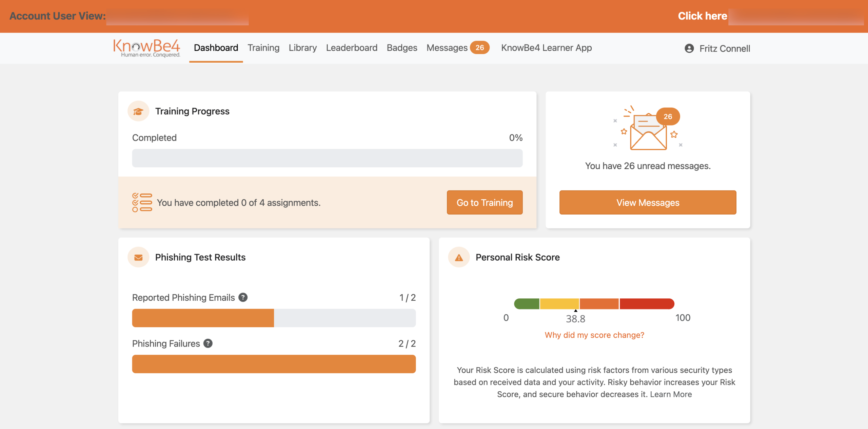Click the '2 / 2' phishing failures value
The width and height of the screenshot is (868, 429).
(x=407, y=344)
